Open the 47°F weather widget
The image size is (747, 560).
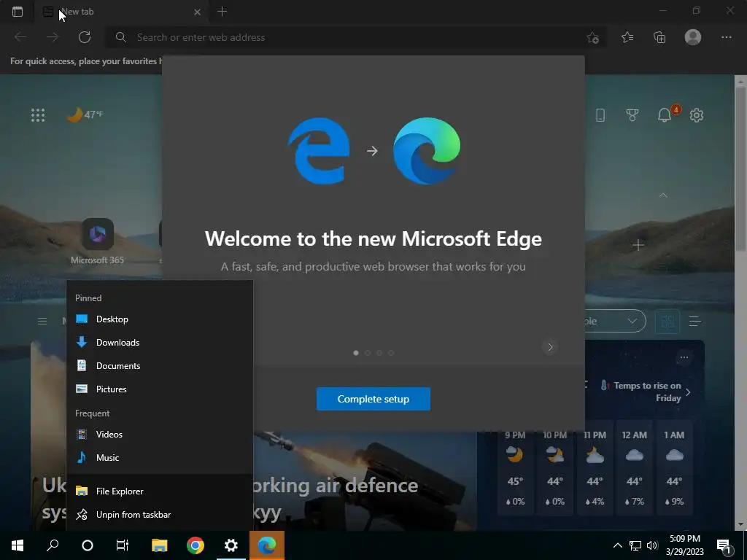pos(85,114)
